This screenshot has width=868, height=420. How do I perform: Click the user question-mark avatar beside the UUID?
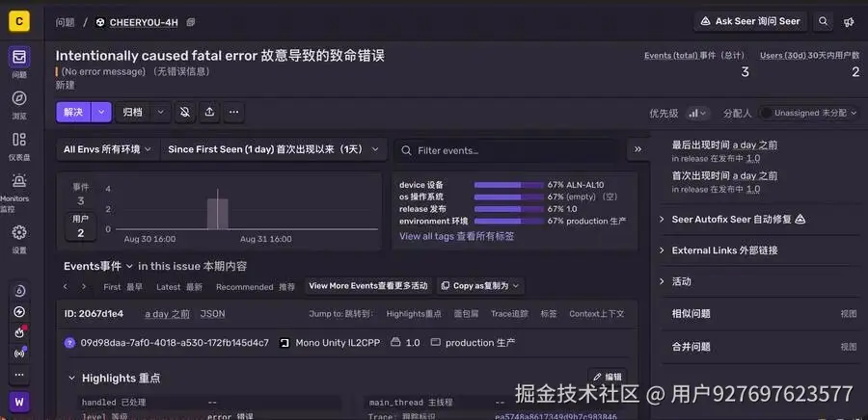click(x=69, y=343)
